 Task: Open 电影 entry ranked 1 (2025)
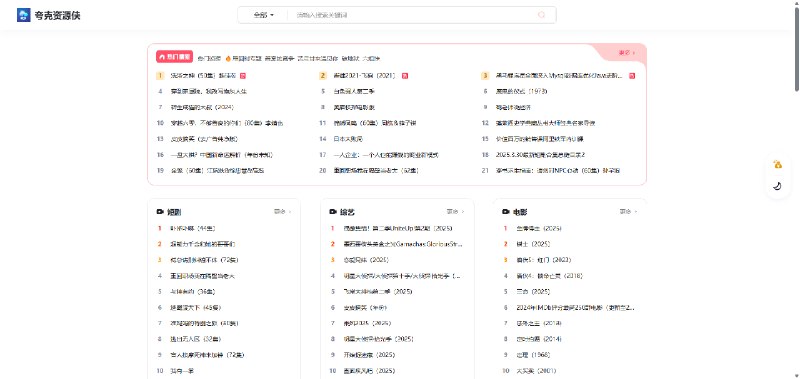pyautogui.click(x=539, y=228)
